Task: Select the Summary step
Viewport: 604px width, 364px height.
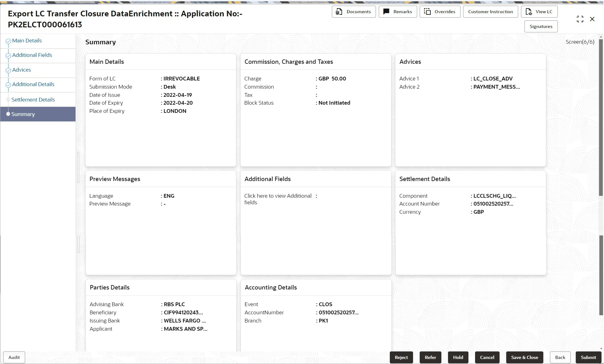Action: point(23,114)
